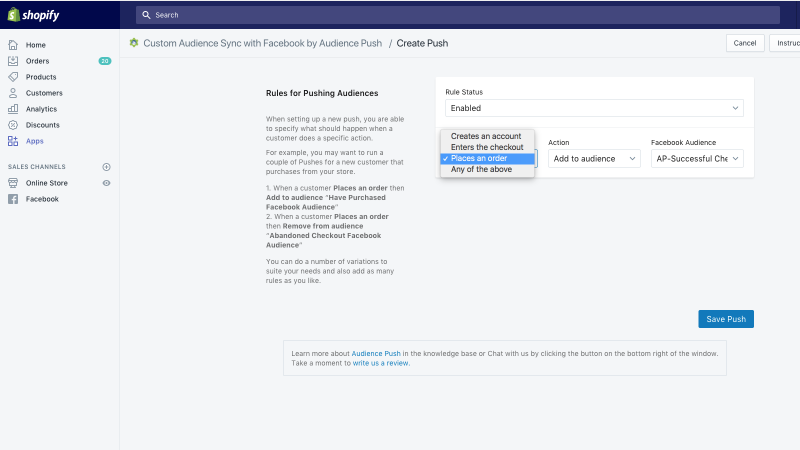Click the 'Facebook Audience' label

click(x=684, y=142)
